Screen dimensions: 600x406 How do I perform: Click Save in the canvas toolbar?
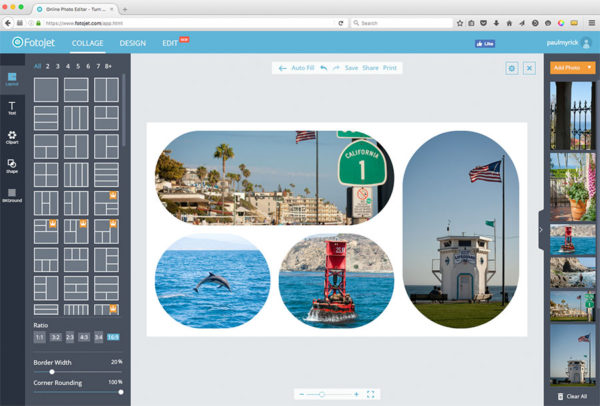[x=351, y=68]
